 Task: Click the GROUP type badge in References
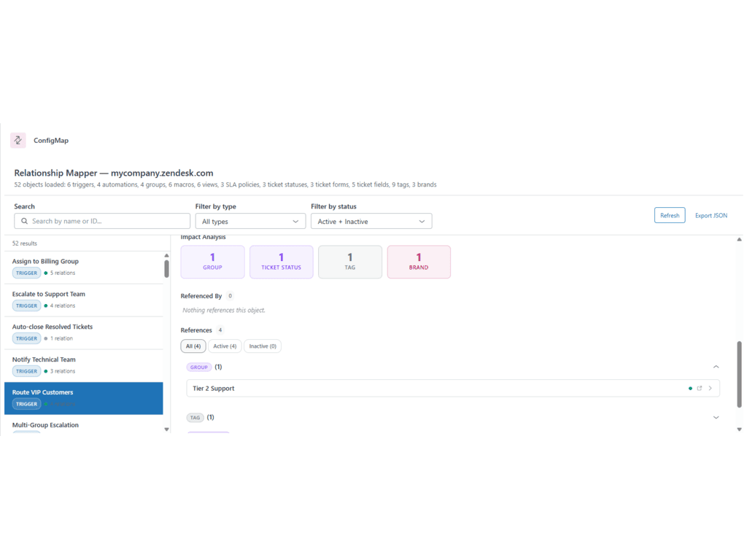(x=198, y=367)
